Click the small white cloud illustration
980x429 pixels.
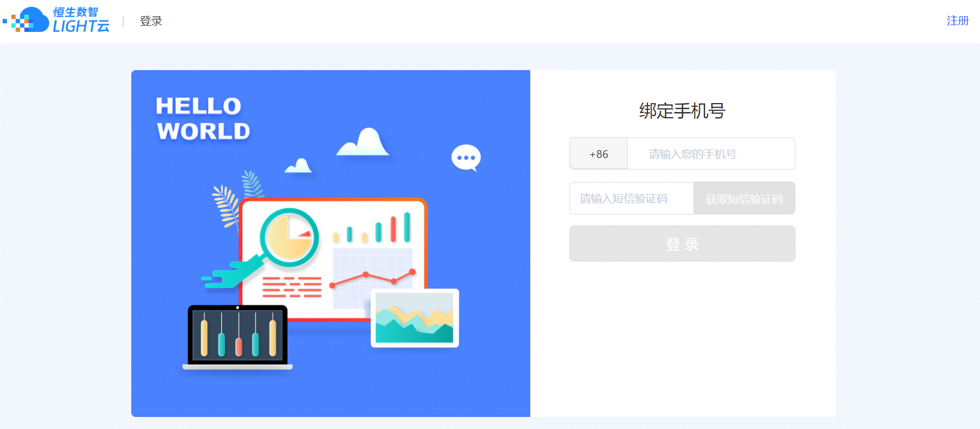[x=299, y=166]
